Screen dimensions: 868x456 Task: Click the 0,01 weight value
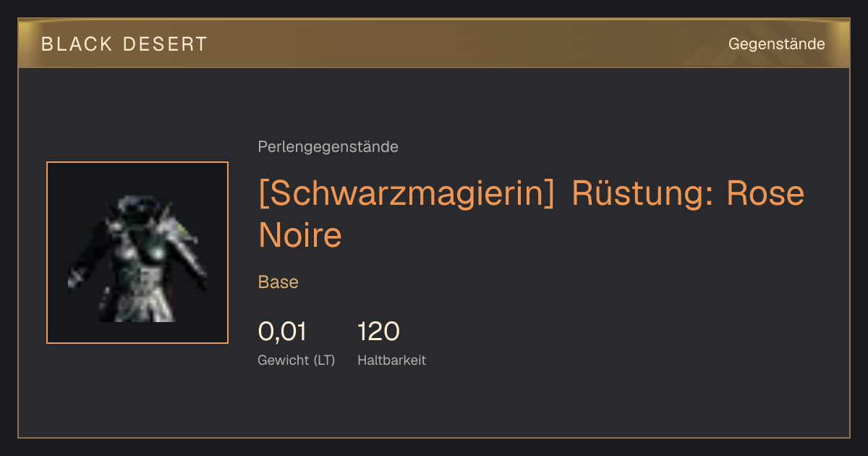[282, 332]
